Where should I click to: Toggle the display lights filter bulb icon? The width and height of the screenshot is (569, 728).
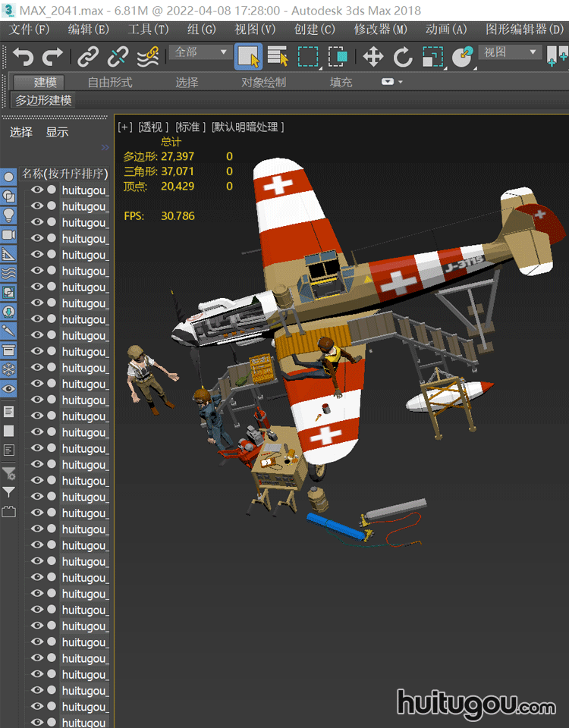pos(8,215)
